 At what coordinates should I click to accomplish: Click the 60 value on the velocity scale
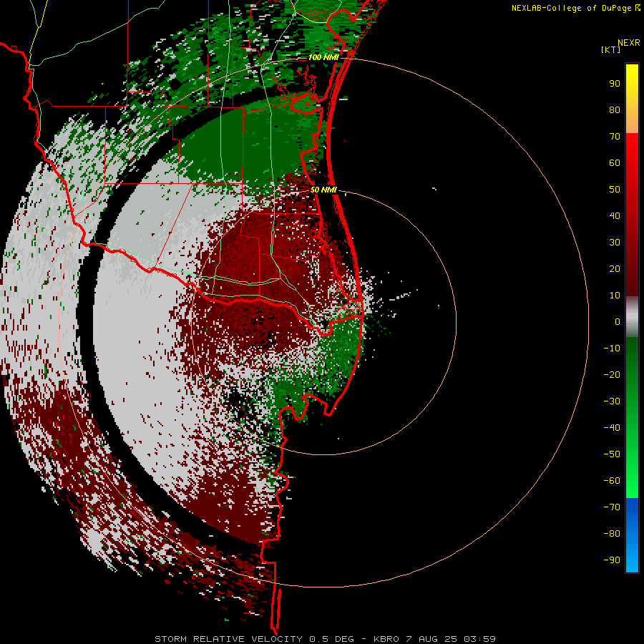click(x=615, y=162)
